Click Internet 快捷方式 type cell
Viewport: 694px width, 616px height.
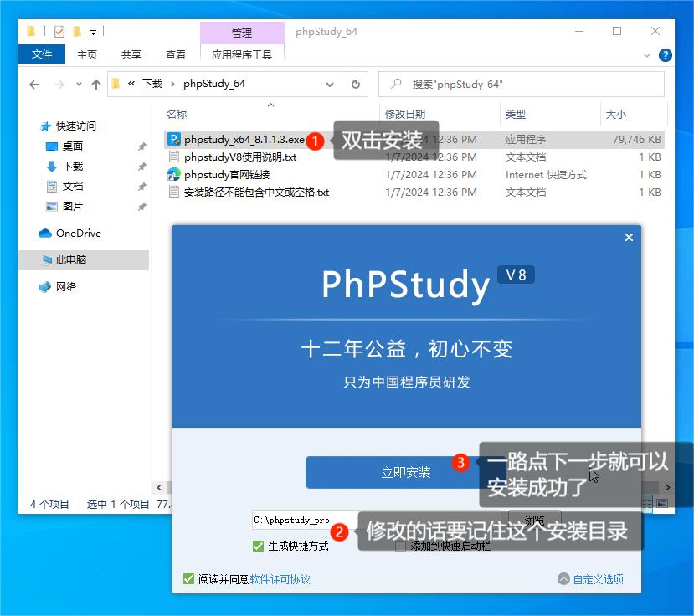point(546,175)
